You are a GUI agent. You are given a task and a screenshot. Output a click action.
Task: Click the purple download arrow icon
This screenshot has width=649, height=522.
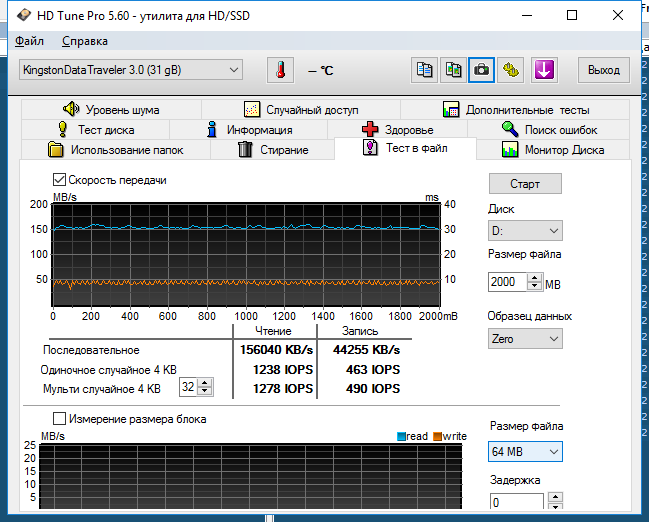tap(544, 70)
